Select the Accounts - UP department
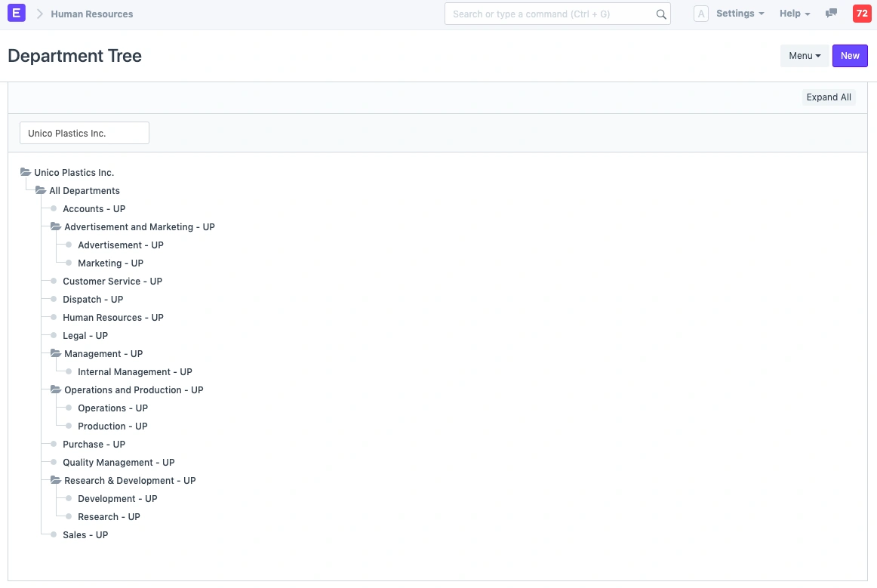This screenshot has height=588, width=877. tap(94, 209)
